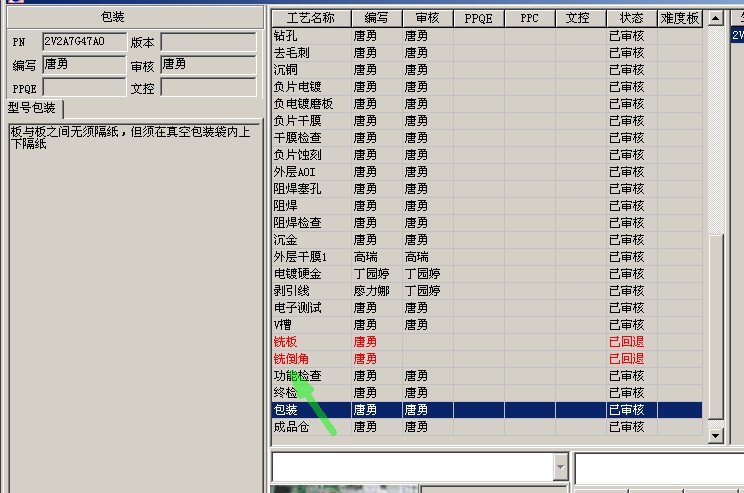The width and height of the screenshot is (744, 493).
Task: Select the 阻焊检查 process row
Action: (487, 223)
